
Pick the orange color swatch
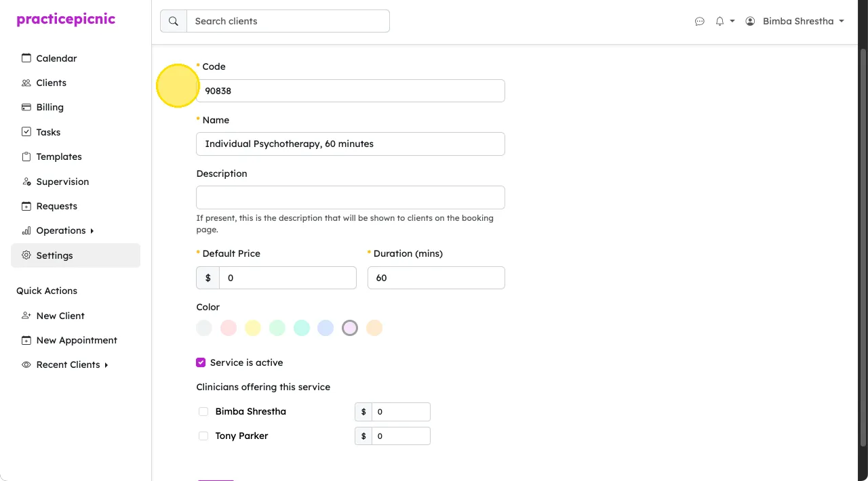pyautogui.click(x=374, y=328)
